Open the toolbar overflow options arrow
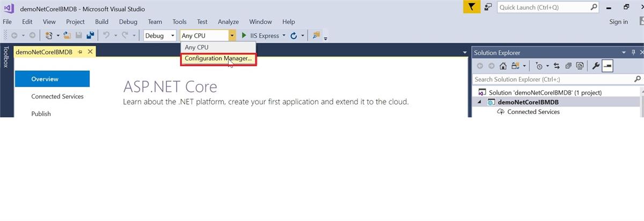The width and height of the screenshot is (644, 221). tap(326, 38)
